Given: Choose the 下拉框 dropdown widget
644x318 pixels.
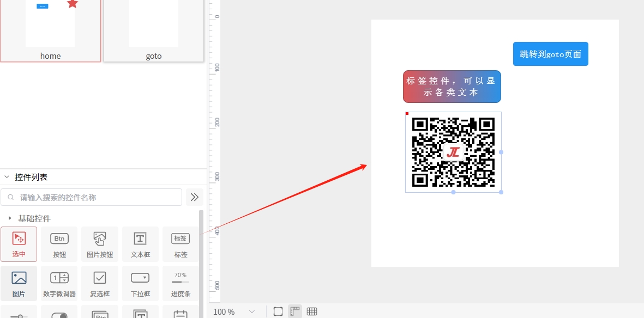Looking at the screenshot, I should tap(141, 283).
